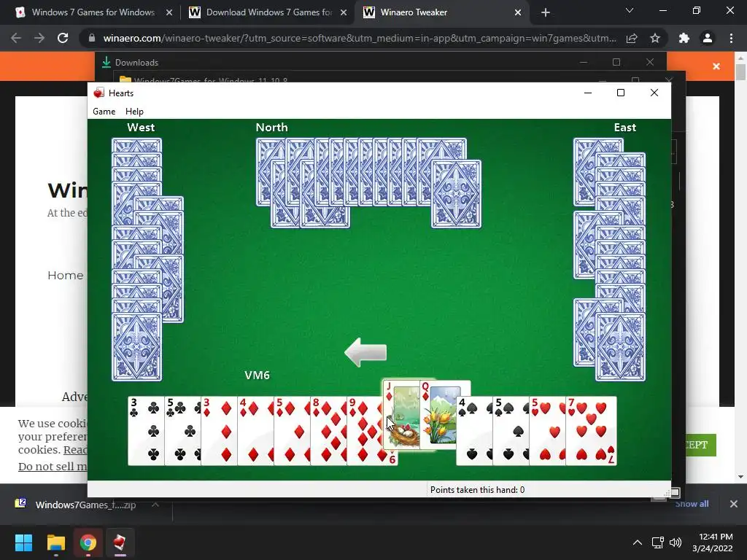Screen dimensions: 747x560
Task: Dismiss the orange banner with X
Action: pyautogui.click(x=716, y=66)
